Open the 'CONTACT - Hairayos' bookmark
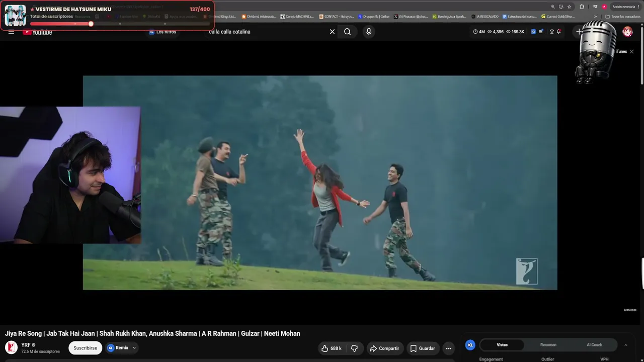 [337, 17]
